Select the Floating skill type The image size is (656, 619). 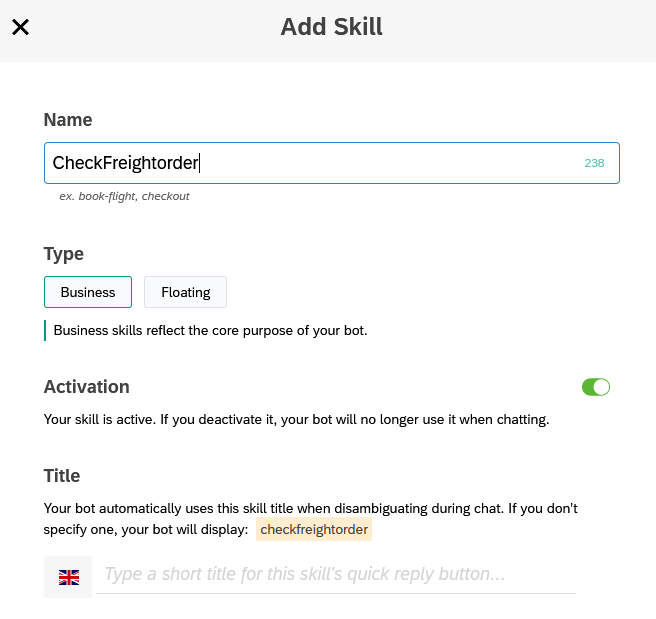[185, 292]
